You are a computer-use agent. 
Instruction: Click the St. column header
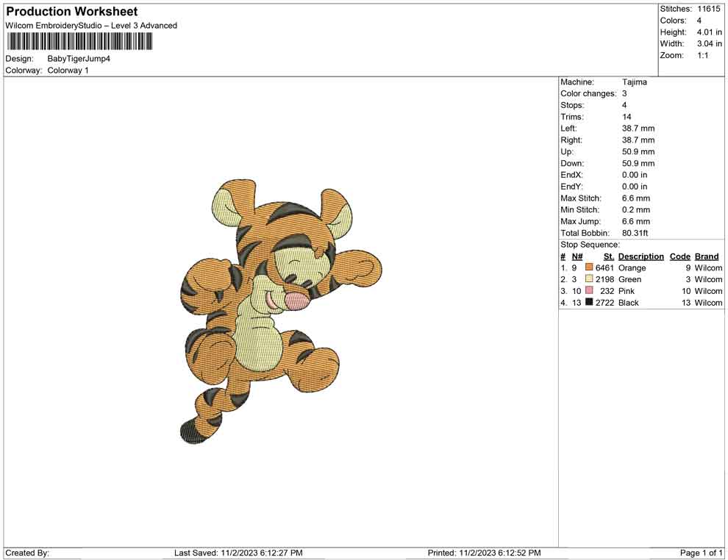[608, 256]
